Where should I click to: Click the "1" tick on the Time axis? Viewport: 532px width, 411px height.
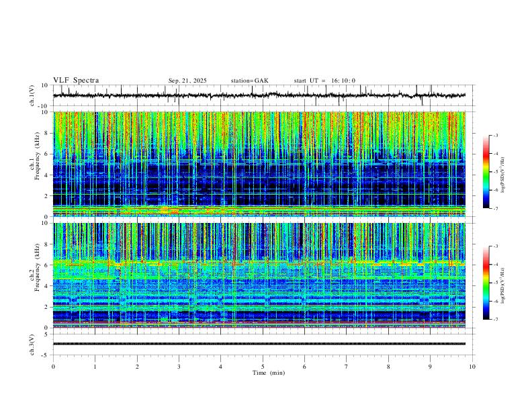tap(95, 367)
